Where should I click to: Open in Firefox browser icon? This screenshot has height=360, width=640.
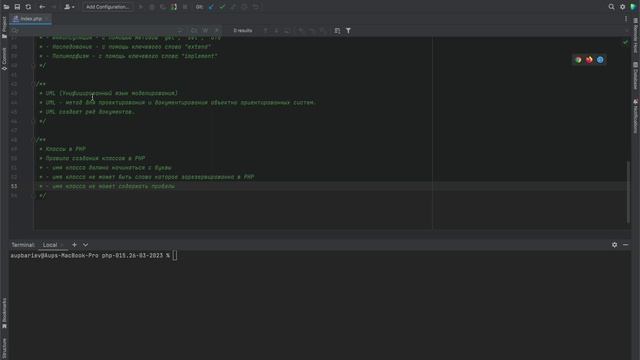(589, 60)
